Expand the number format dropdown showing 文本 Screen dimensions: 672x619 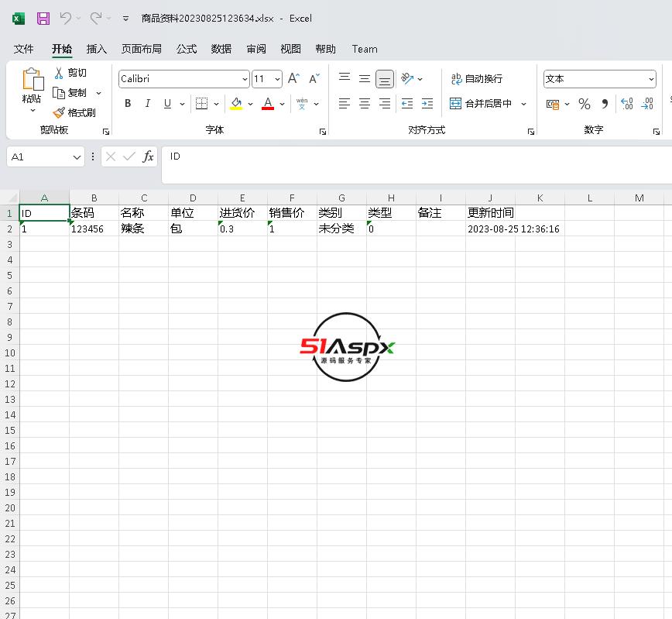[651, 79]
